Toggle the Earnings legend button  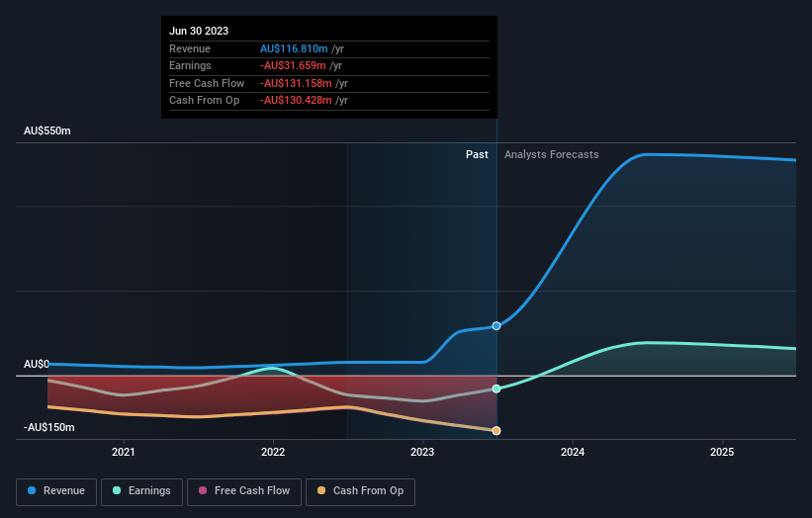[141, 491]
